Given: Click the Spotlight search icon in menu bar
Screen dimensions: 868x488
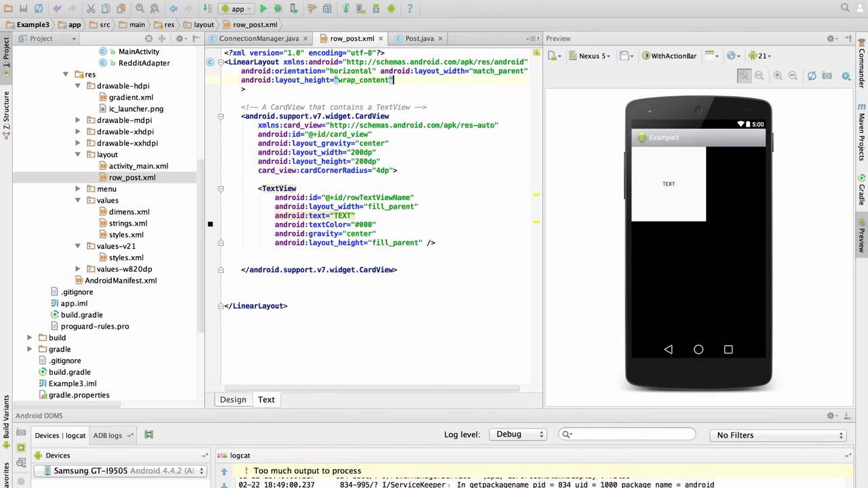Looking at the screenshot, I should [x=846, y=8].
